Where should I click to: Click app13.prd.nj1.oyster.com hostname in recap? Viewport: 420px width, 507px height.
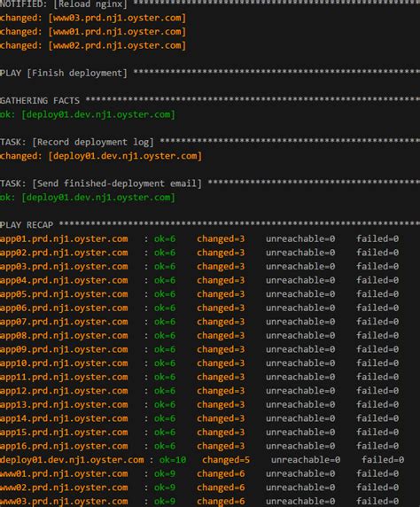click(x=64, y=404)
